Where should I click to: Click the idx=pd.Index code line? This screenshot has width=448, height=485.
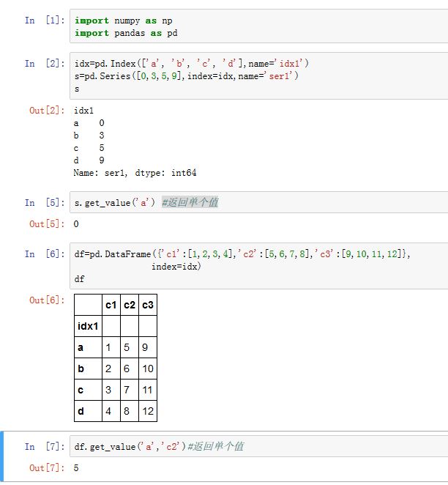[x=191, y=64]
